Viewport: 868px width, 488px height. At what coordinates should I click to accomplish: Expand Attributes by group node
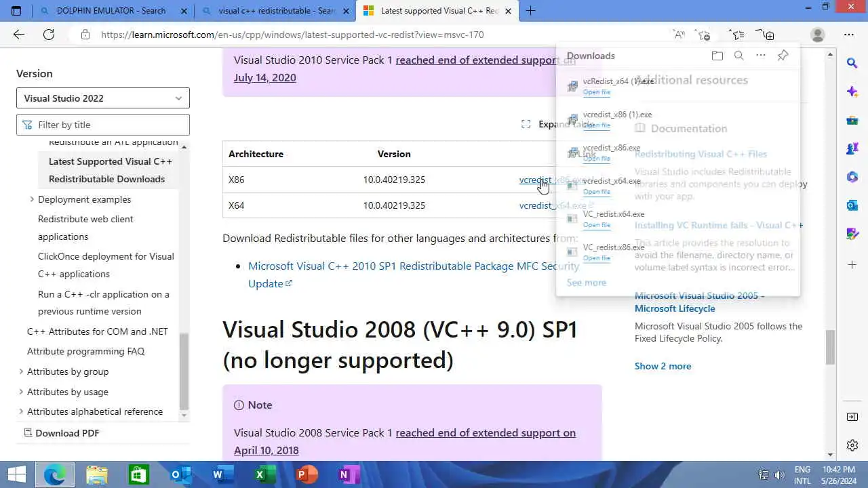[21, 371]
